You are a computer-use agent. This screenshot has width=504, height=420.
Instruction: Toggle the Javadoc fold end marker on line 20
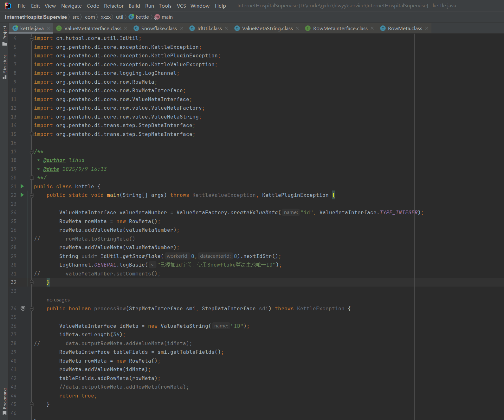[31, 178]
